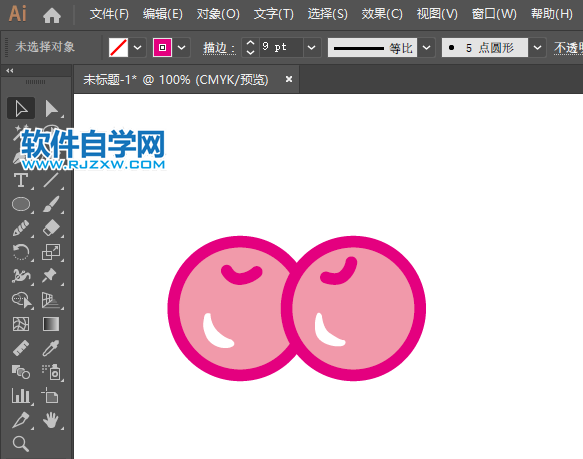The image size is (583, 459).
Task: Open the 帮助(H) menu
Action: (552, 14)
